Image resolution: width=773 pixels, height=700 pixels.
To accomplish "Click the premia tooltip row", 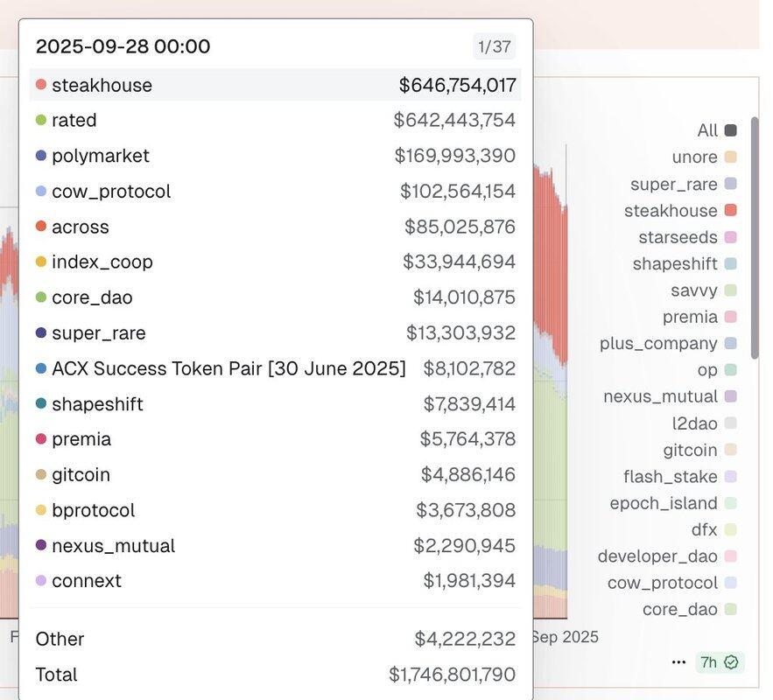I will coord(276,439).
